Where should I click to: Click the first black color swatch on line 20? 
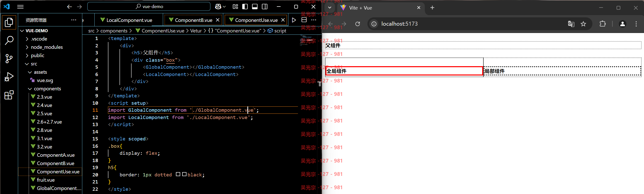pos(178,174)
